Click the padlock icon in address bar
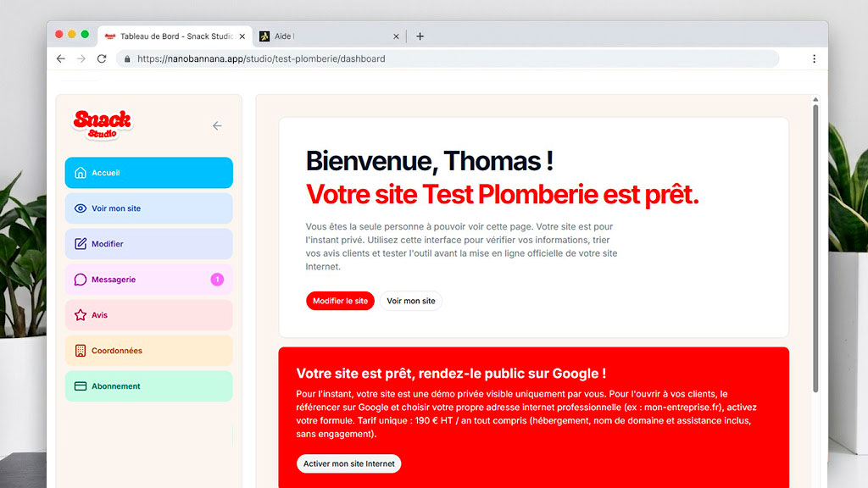 point(127,58)
